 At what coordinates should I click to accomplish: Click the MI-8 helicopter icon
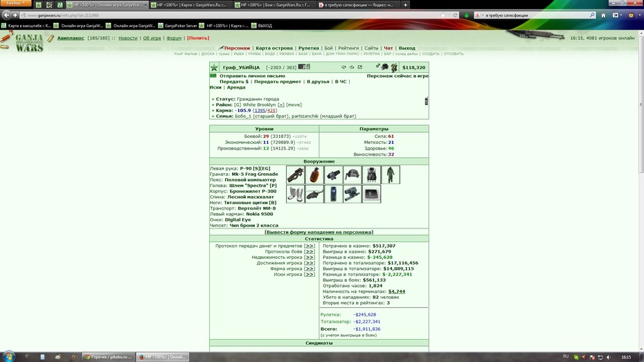(x=314, y=194)
